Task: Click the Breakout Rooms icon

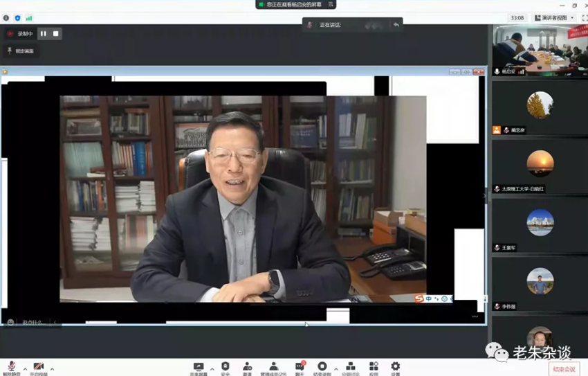Action: (350, 367)
